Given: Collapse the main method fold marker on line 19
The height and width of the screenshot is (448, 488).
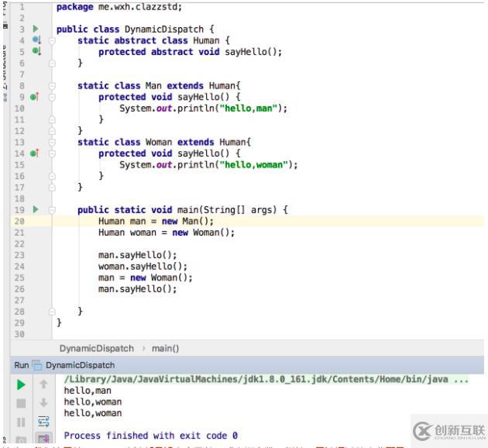Looking at the screenshot, I should pos(53,210).
